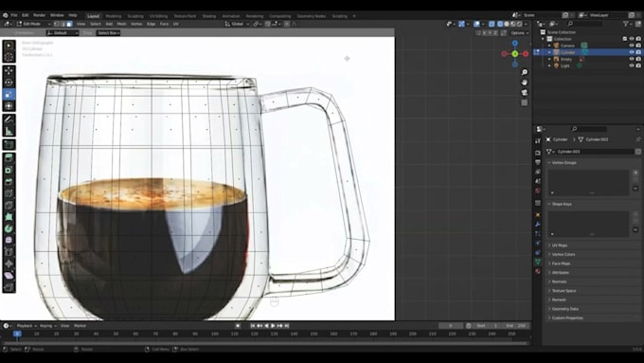The image size is (644, 363).
Task: Select the Extrude Region tool
Action: point(9,158)
